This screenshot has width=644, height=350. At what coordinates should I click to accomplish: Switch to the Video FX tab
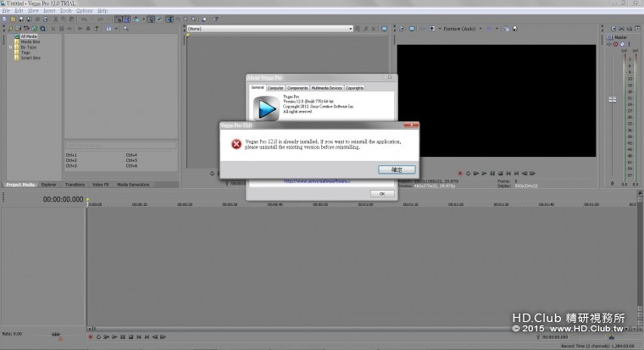100,184
